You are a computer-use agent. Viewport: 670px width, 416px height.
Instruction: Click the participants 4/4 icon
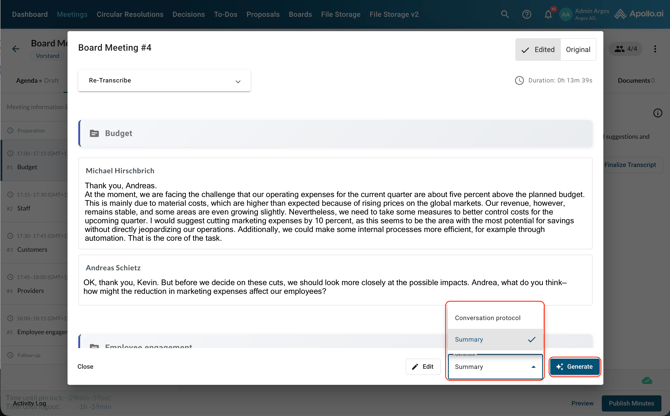pos(626,49)
